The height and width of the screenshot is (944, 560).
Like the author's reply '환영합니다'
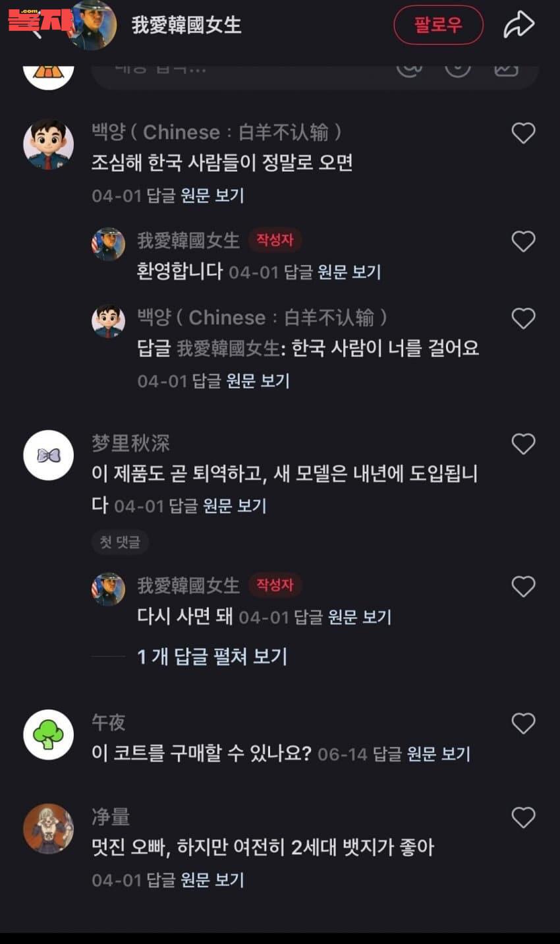tap(523, 241)
